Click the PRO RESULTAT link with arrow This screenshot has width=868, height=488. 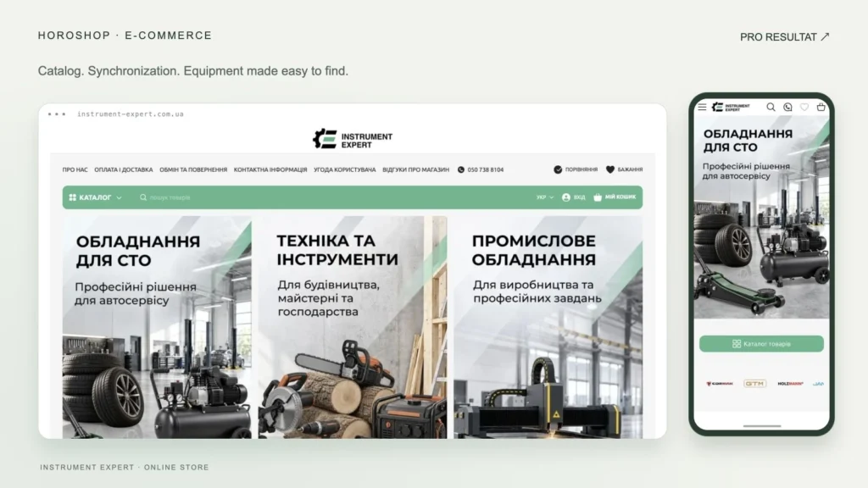coord(784,37)
